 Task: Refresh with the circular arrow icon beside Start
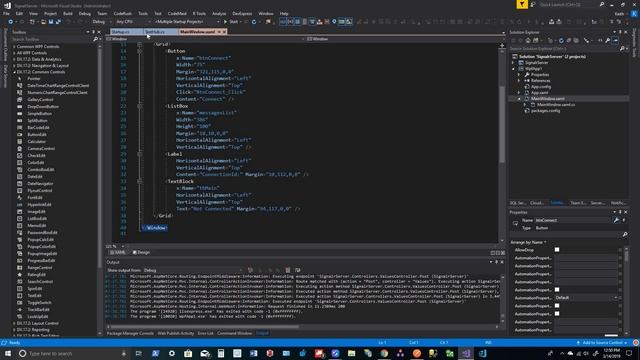point(254,22)
